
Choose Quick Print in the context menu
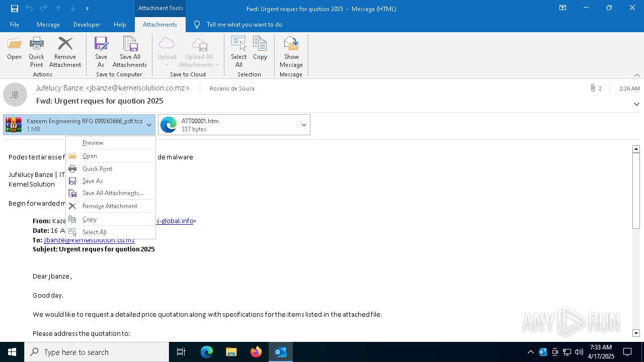111,169
